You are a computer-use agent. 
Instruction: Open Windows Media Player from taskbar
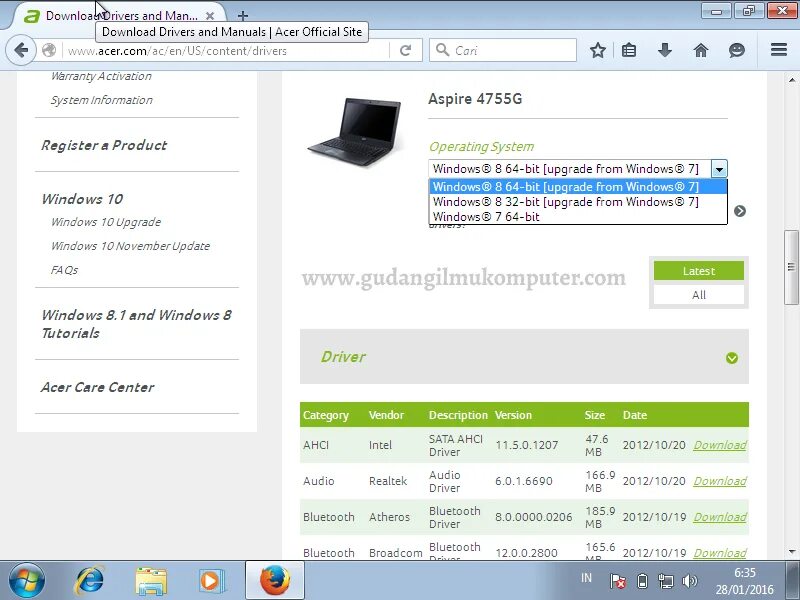211,581
